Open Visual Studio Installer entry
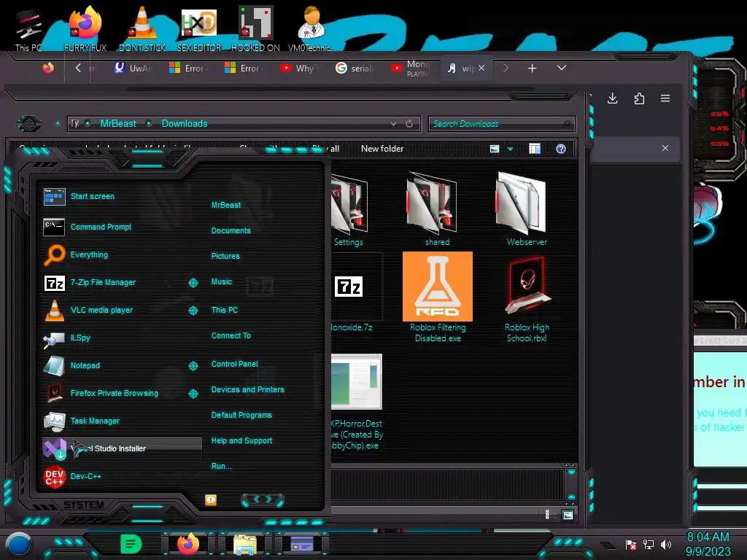 (x=122, y=448)
